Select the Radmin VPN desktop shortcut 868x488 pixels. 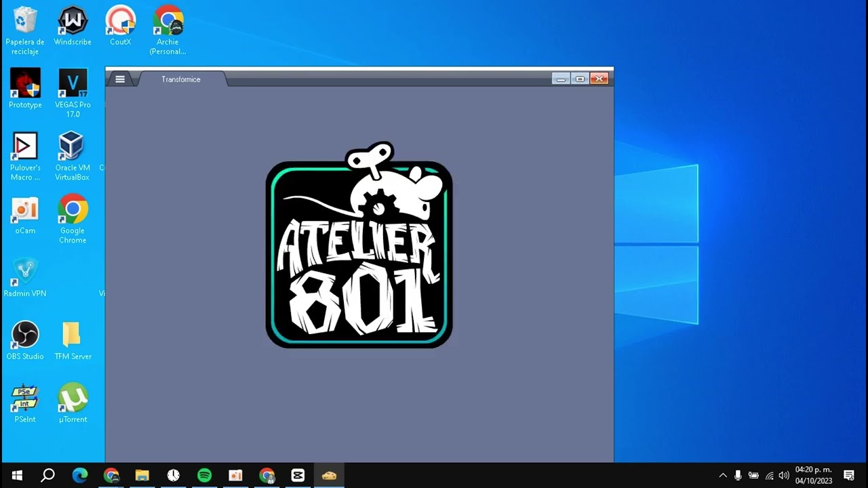click(25, 278)
